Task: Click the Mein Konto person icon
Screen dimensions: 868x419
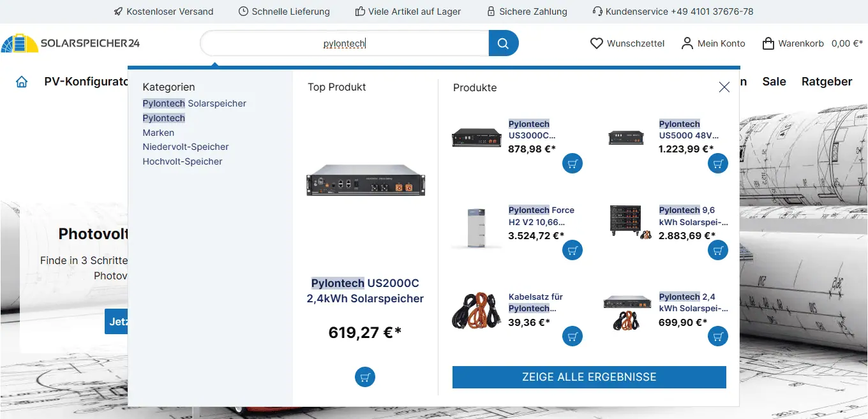Action: click(687, 43)
